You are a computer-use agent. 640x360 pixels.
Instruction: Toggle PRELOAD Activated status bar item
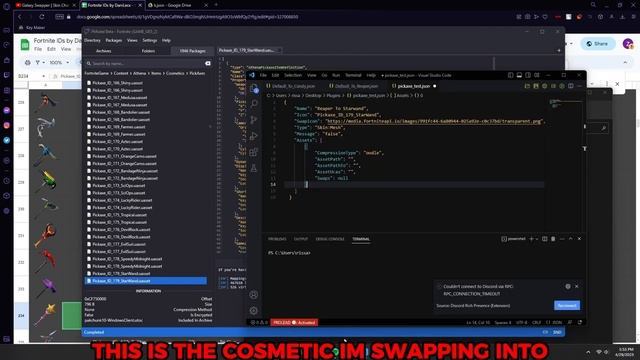click(294, 322)
